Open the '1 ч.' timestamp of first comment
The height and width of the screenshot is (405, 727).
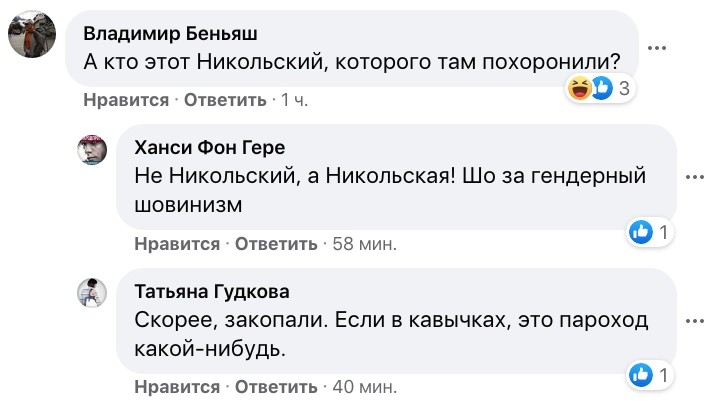click(296, 100)
